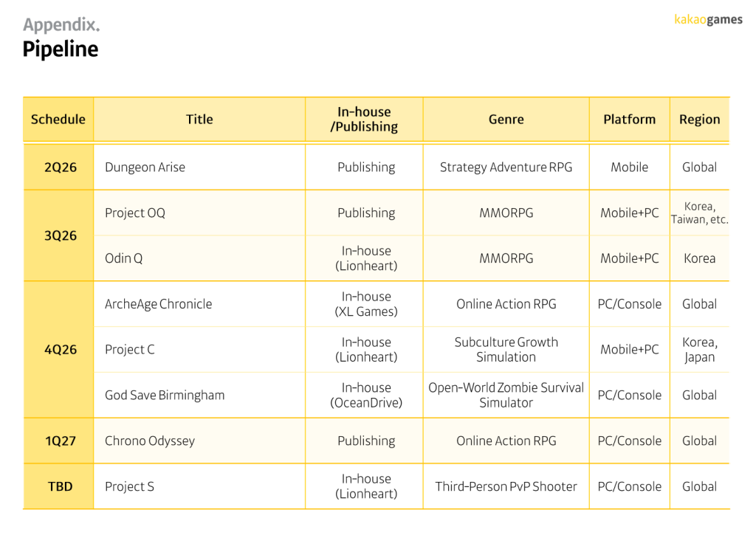Click the kakaogames logo
This screenshot has width=756, height=538.
[708, 20]
